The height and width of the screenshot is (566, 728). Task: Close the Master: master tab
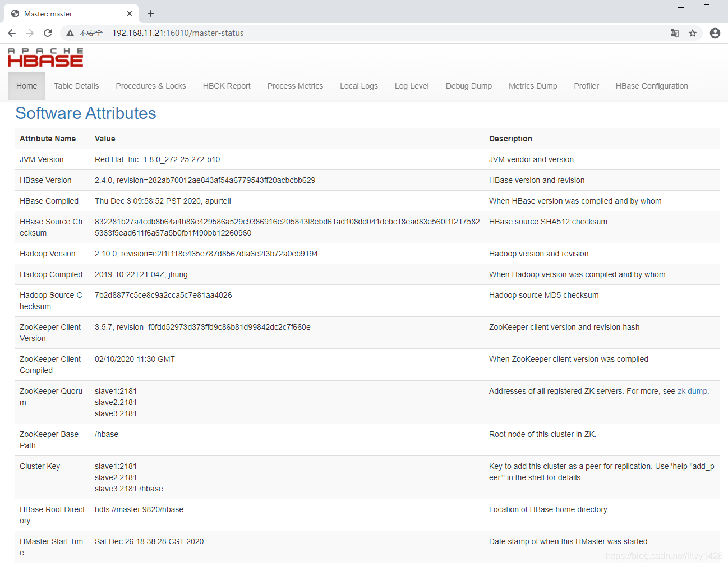130,13
